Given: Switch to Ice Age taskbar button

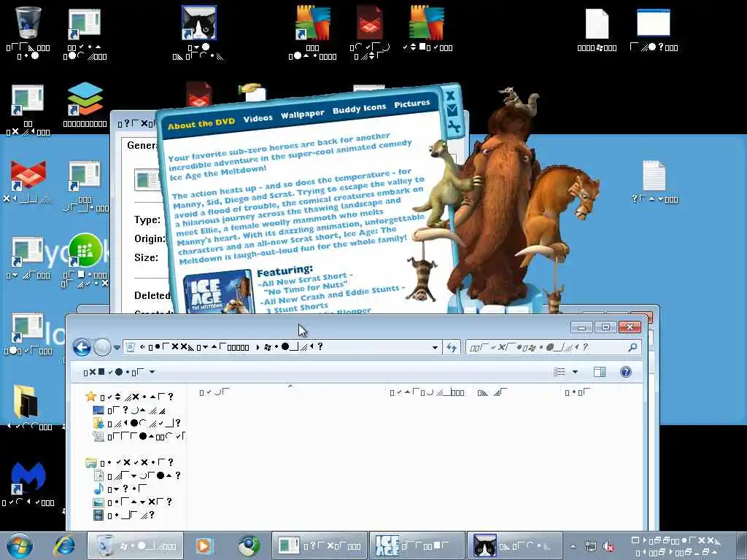Looking at the screenshot, I should (x=417, y=545).
